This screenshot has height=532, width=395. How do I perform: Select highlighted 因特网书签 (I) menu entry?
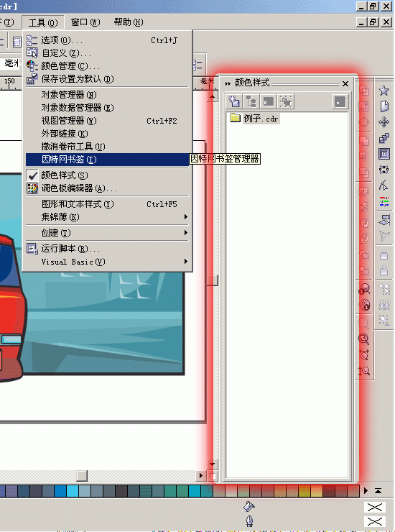click(x=107, y=160)
